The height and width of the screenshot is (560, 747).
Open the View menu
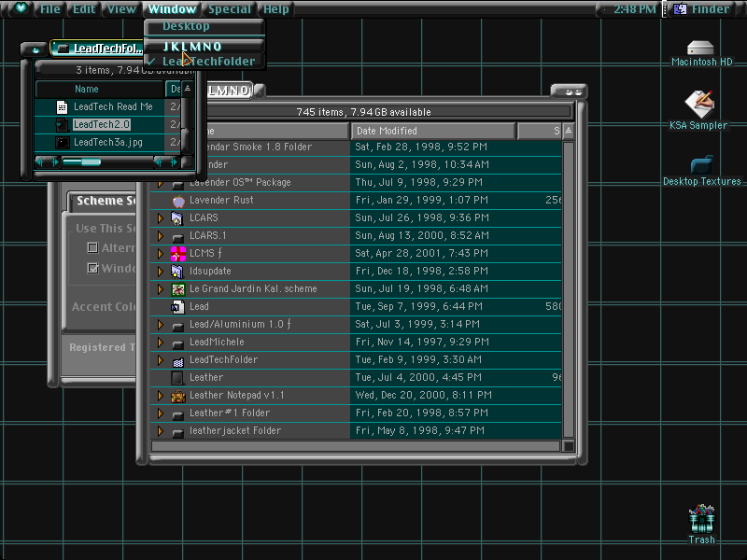121,9
